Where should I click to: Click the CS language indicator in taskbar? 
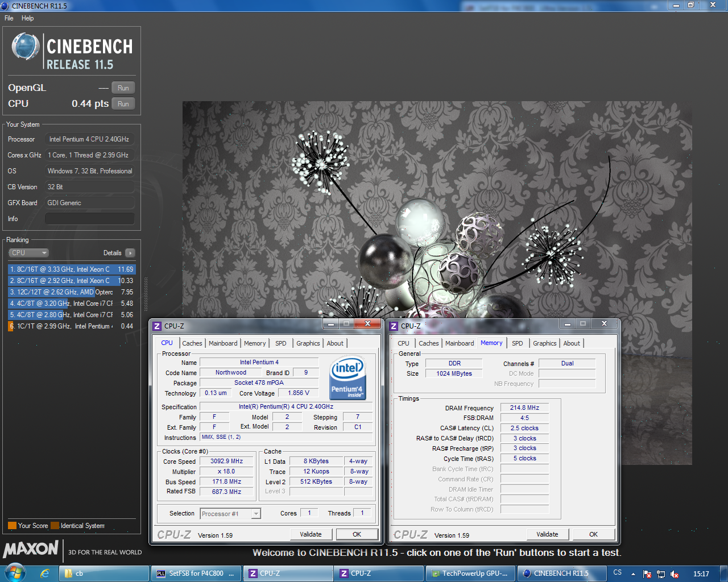point(618,572)
